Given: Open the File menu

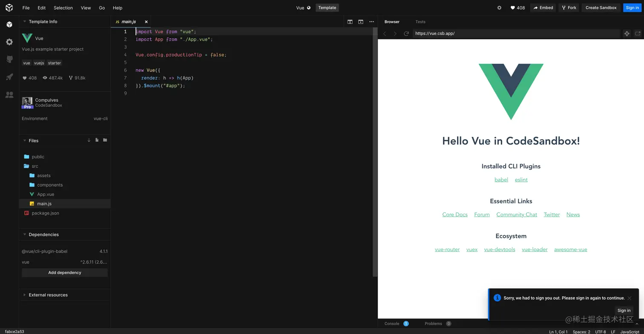Looking at the screenshot, I should [x=26, y=8].
